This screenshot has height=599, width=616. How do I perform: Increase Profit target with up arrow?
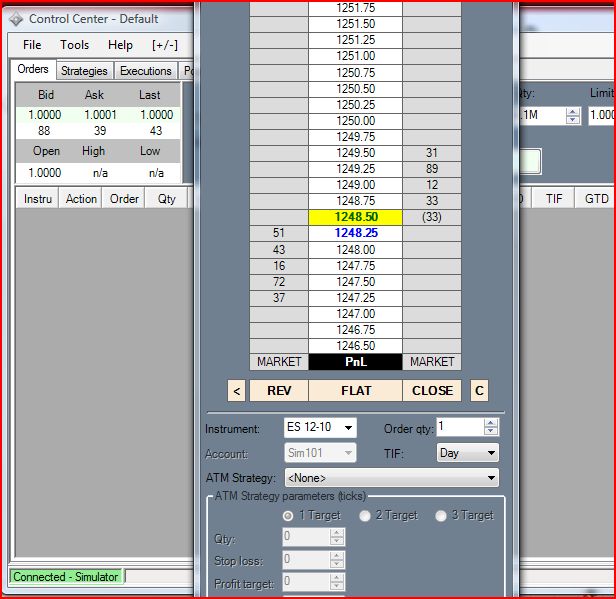point(337,578)
